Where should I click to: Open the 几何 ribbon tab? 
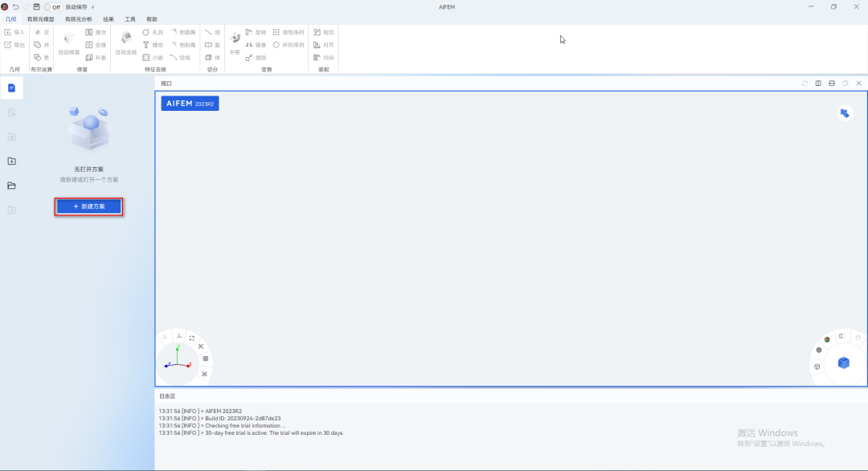coord(11,19)
